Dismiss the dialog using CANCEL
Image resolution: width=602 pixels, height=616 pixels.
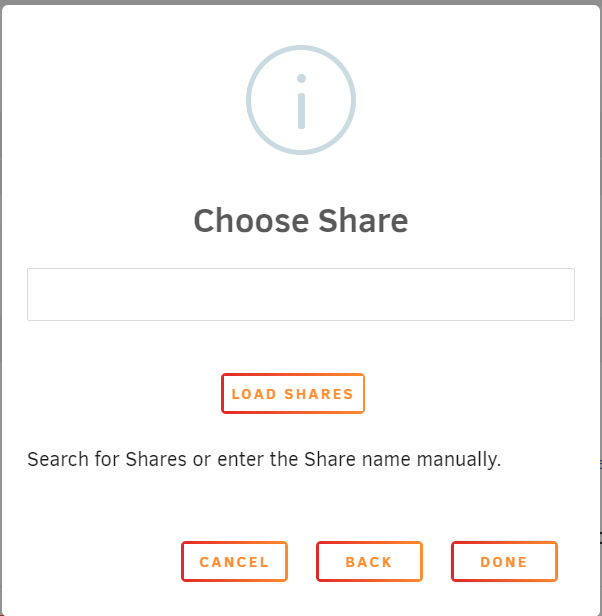[x=235, y=562]
